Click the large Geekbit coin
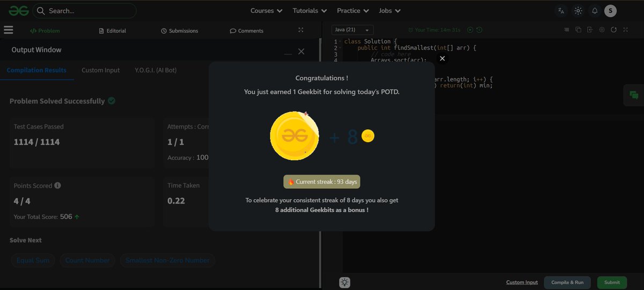644x290 pixels. pos(295,136)
